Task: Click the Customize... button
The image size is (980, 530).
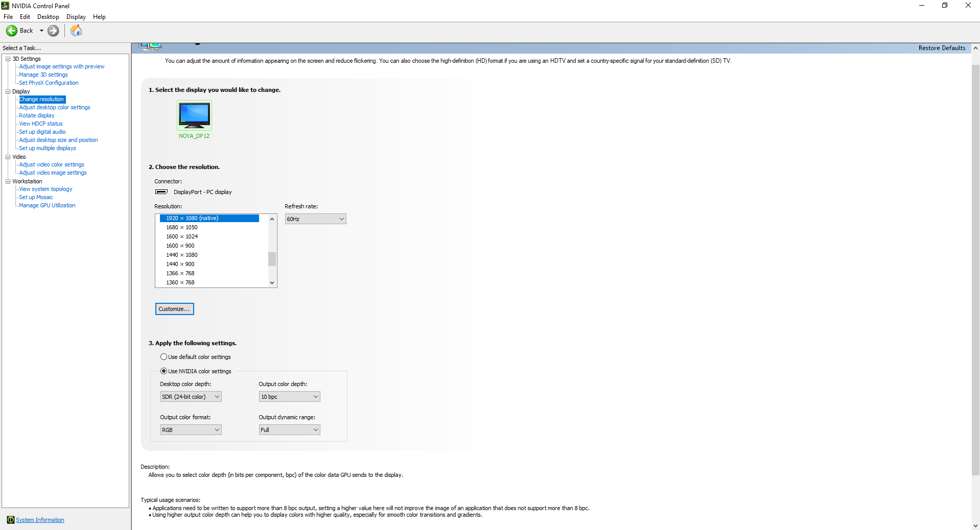Action: point(174,309)
